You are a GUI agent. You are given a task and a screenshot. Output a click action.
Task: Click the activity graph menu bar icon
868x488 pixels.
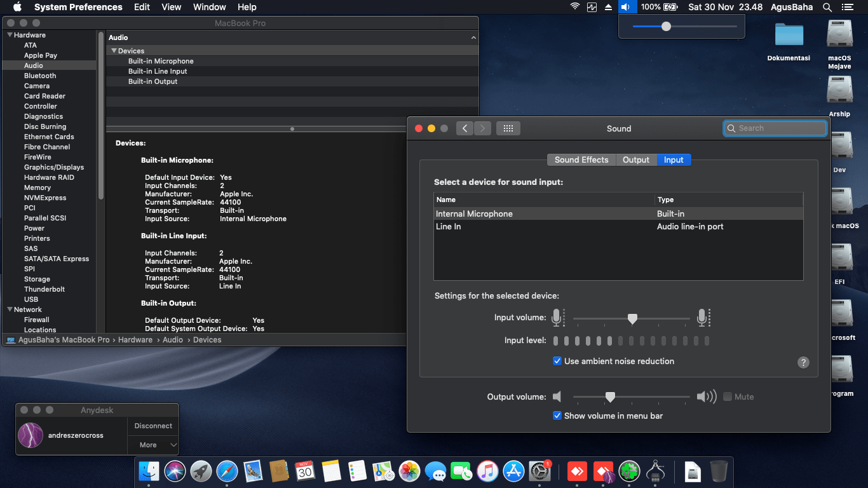pos(592,7)
